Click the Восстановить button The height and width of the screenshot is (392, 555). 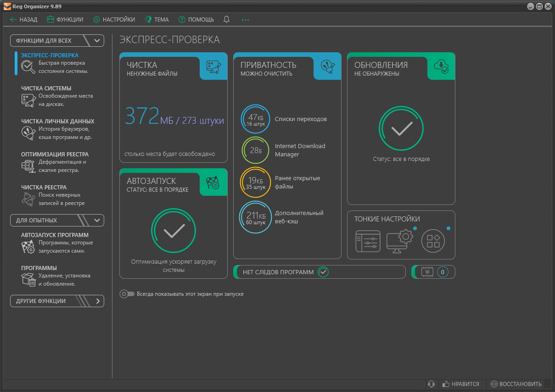click(x=516, y=384)
